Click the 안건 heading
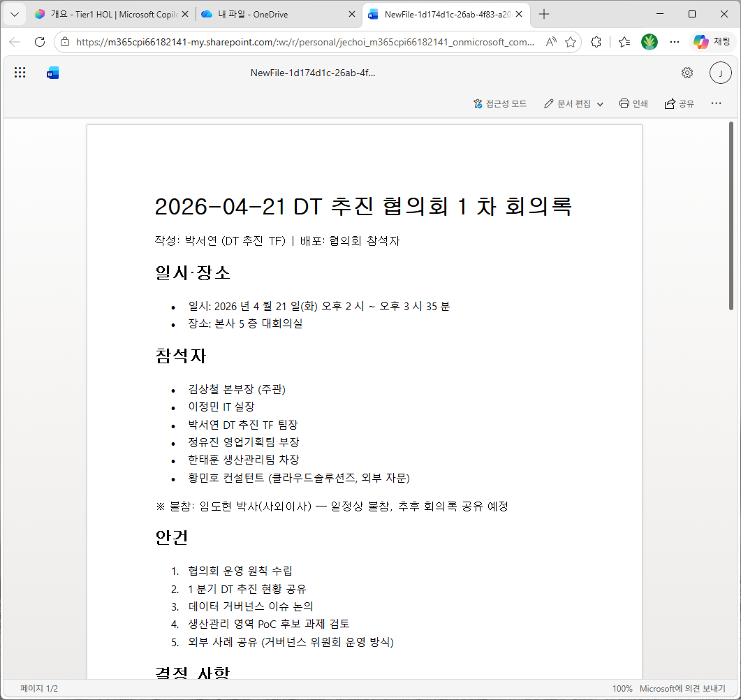This screenshot has height=700, width=741. point(172,537)
